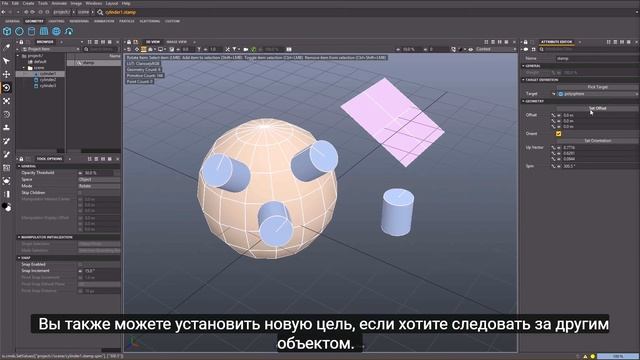The image size is (640, 360).
Task: Collapse the Manipulator Initialization section
Action: tap(19, 237)
